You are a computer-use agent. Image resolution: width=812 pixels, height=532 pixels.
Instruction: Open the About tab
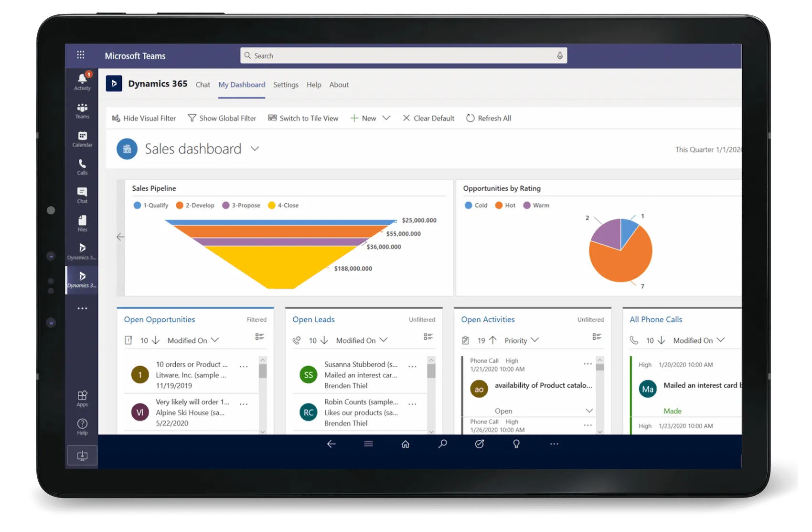point(339,85)
